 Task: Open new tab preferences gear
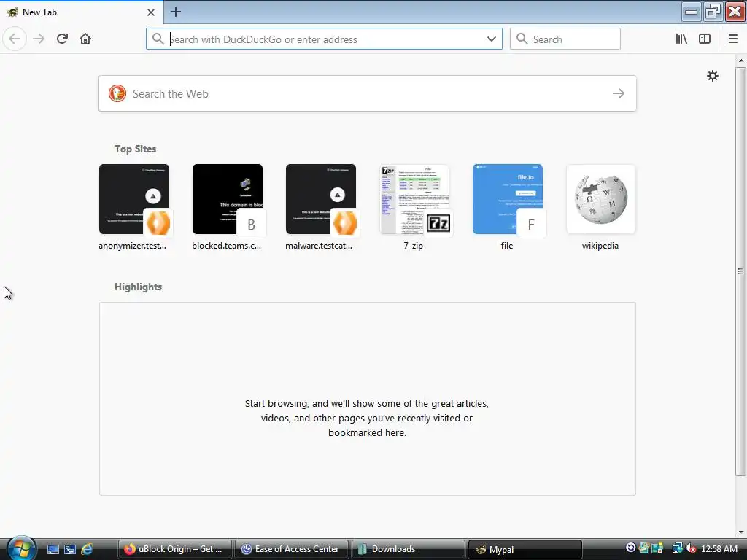[712, 76]
